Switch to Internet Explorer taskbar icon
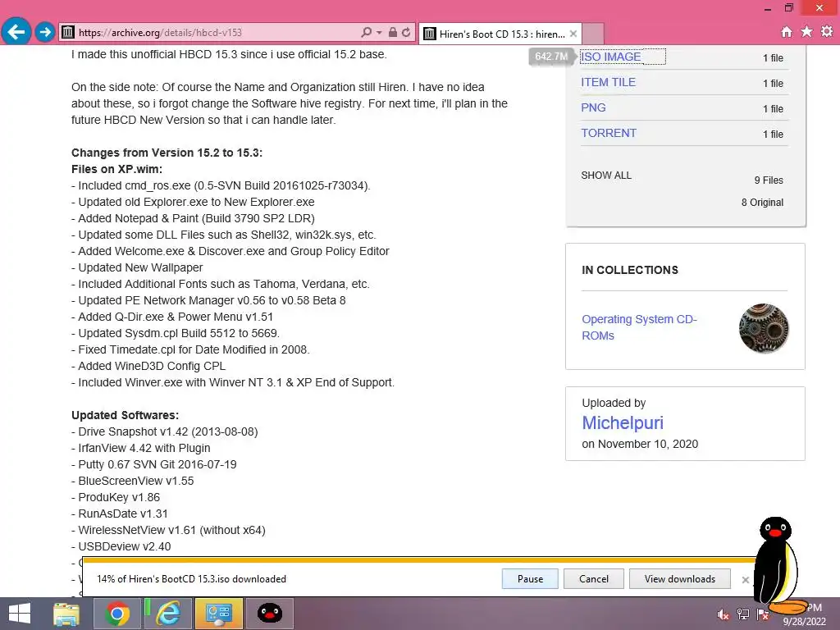The width and height of the screenshot is (840, 630). pos(167,614)
